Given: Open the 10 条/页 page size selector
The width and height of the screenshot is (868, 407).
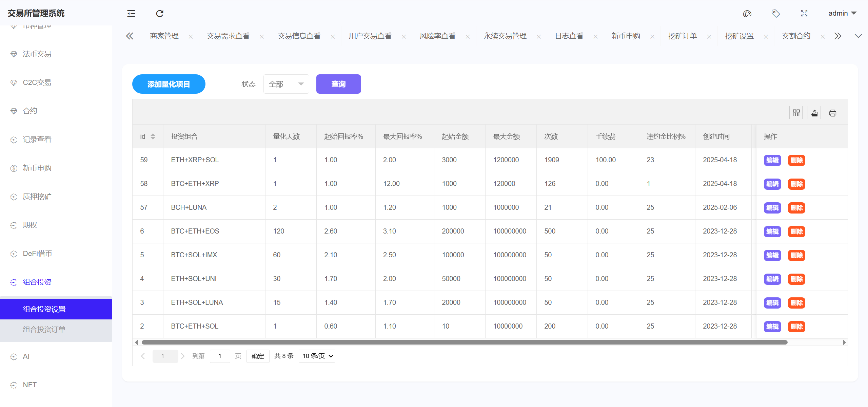Looking at the screenshot, I should pyautogui.click(x=317, y=356).
